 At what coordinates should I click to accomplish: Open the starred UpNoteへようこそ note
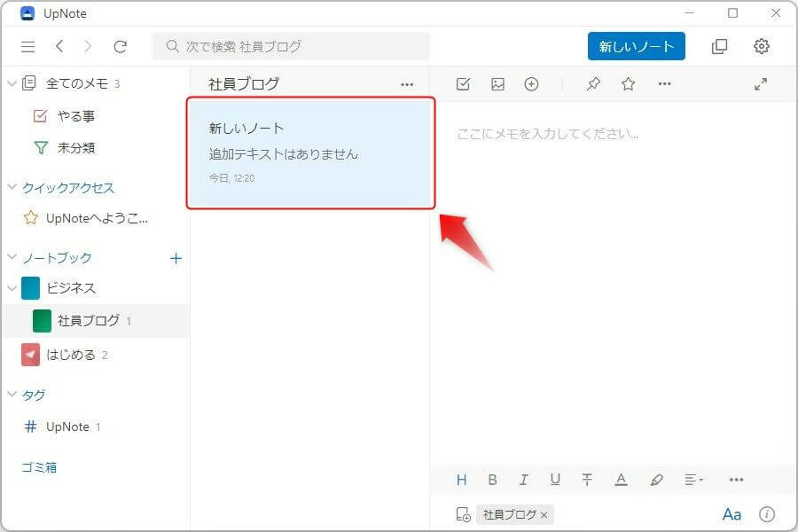[85, 218]
